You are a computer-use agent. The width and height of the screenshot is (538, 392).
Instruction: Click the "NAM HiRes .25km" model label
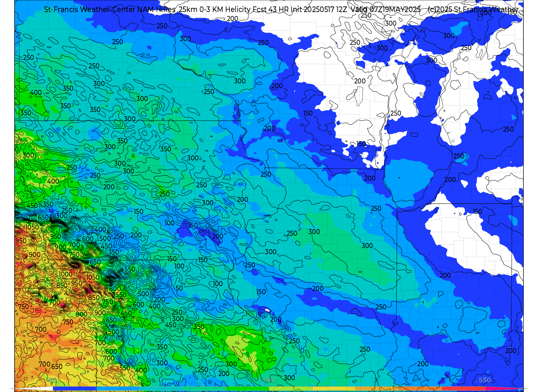(167, 10)
